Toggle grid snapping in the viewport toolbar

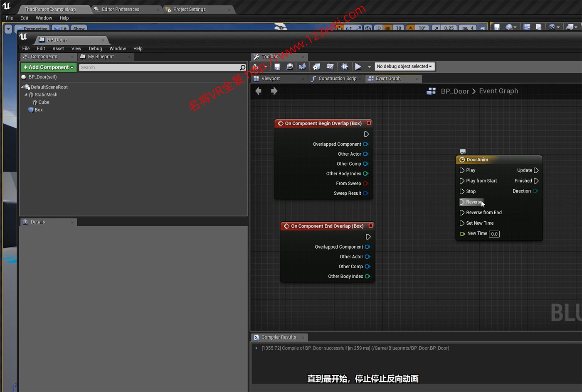pyautogui.click(x=387, y=28)
